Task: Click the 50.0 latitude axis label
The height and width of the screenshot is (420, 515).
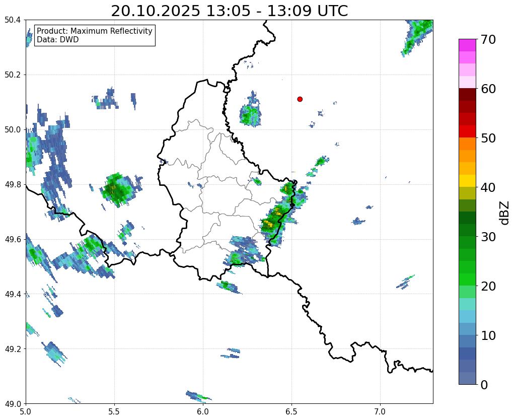Action: [x=13, y=130]
